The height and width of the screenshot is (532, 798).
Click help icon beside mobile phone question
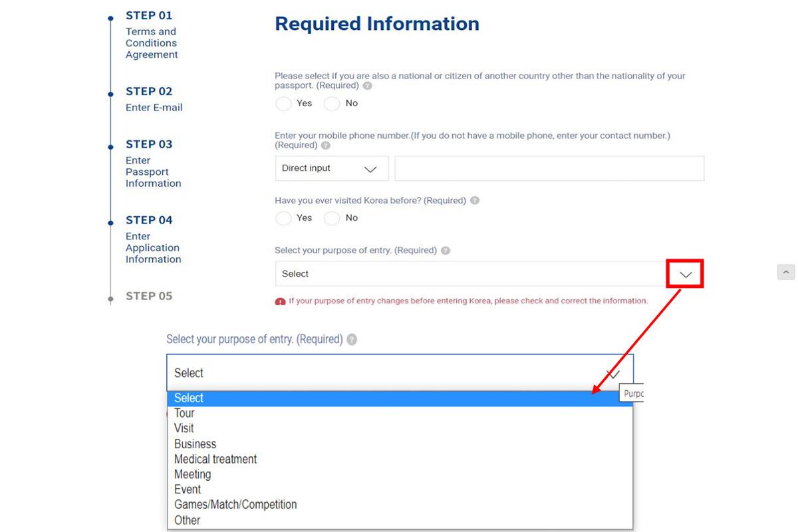pyautogui.click(x=325, y=146)
